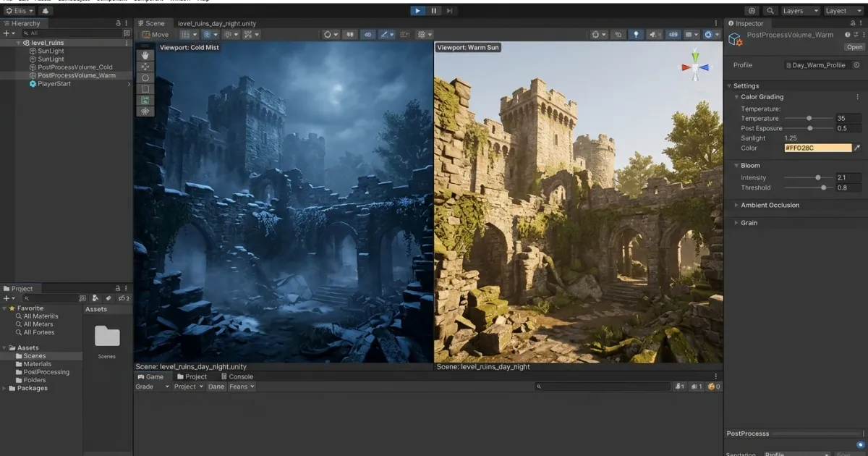Select the Hand tool in scene overlay
Viewport: 868px width, 456px height.
pos(145,55)
